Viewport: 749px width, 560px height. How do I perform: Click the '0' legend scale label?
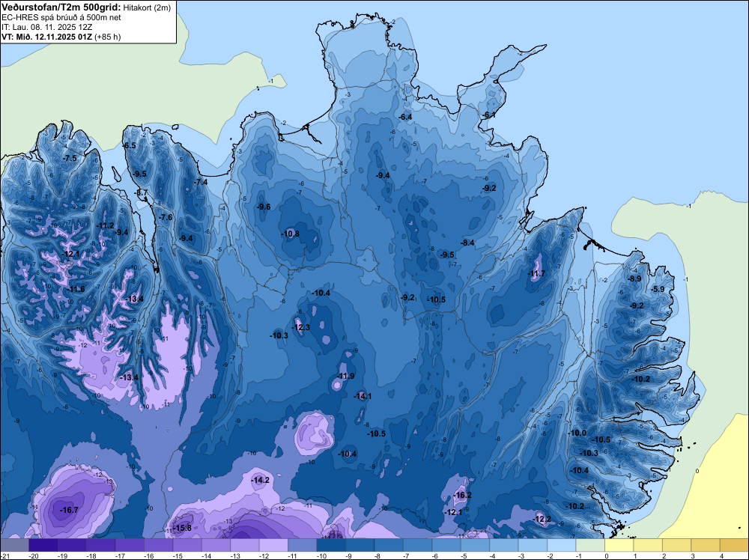tap(606, 556)
